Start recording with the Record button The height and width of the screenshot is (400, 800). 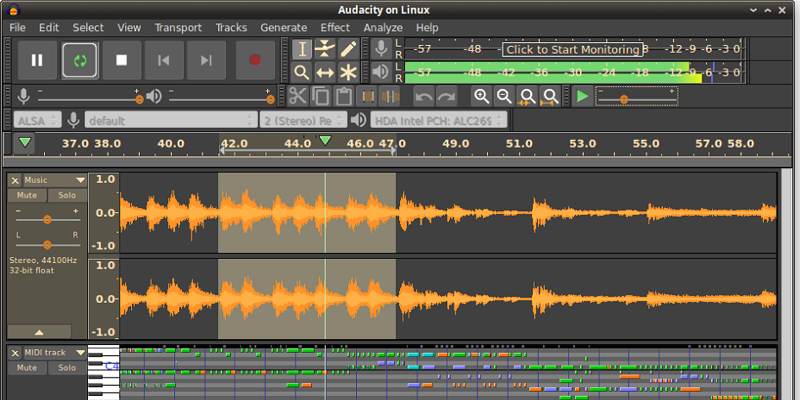point(255,60)
